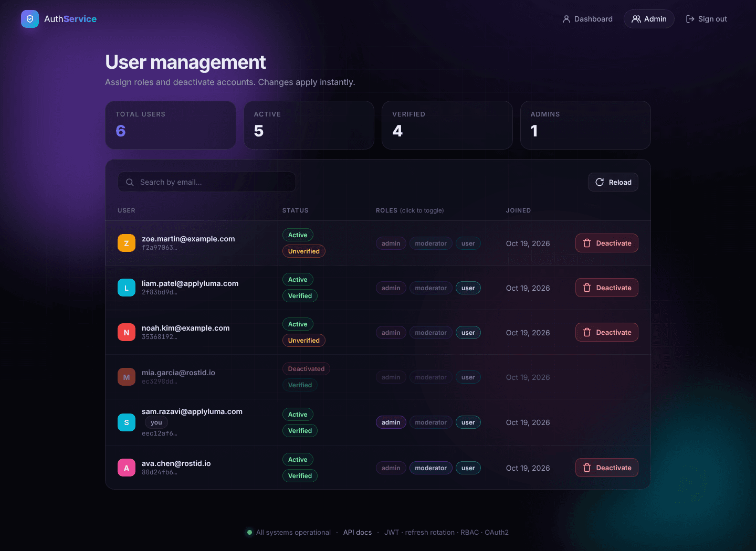The height and width of the screenshot is (551, 756).
Task: Click the S avatar for sam.razavi
Action: tap(127, 422)
